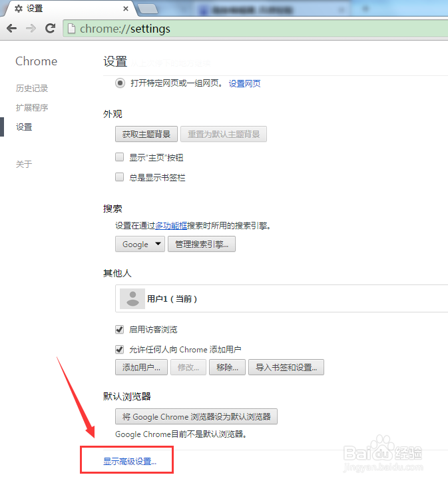Image resolution: width=448 pixels, height=483 pixels.
Task: Open 历史记录 in the sidebar
Action: coord(32,89)
